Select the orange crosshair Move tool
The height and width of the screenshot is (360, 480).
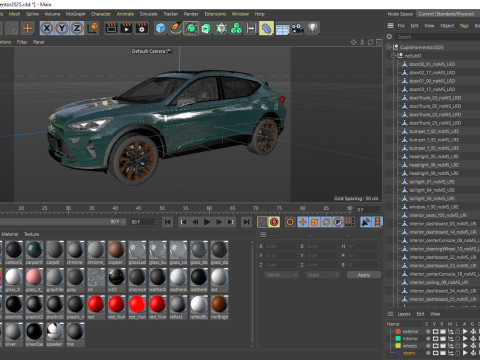(27, 28)
